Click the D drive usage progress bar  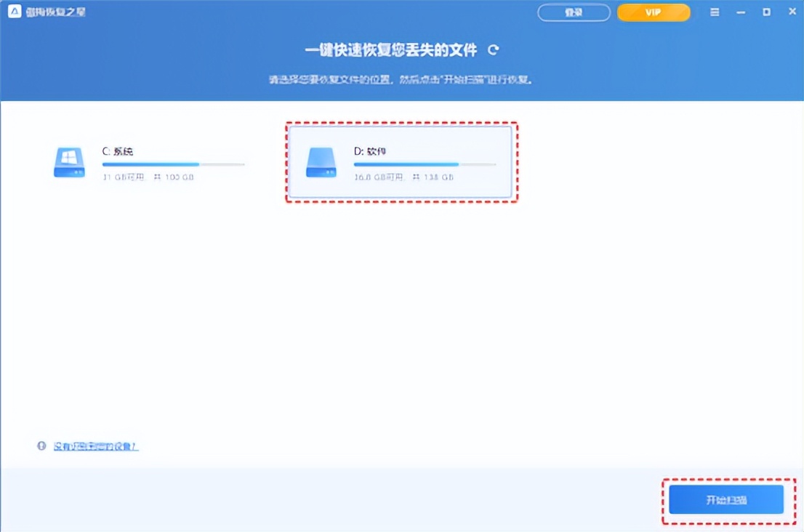coord(425,165)
